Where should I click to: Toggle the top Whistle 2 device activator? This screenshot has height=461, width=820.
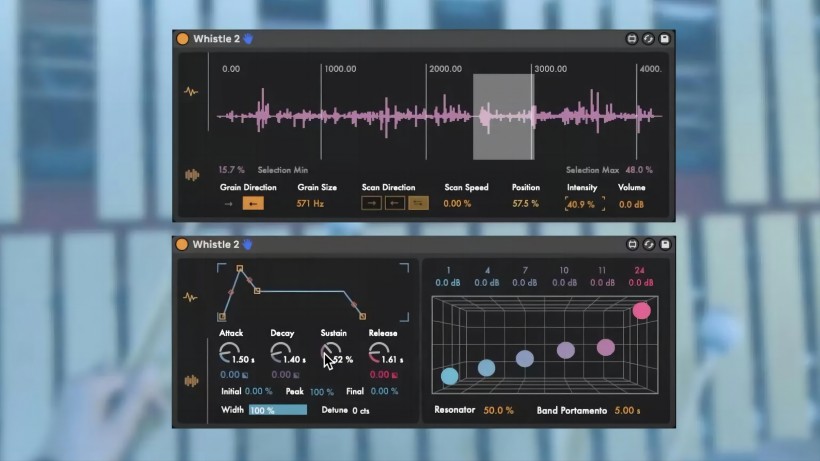[182, 39]
